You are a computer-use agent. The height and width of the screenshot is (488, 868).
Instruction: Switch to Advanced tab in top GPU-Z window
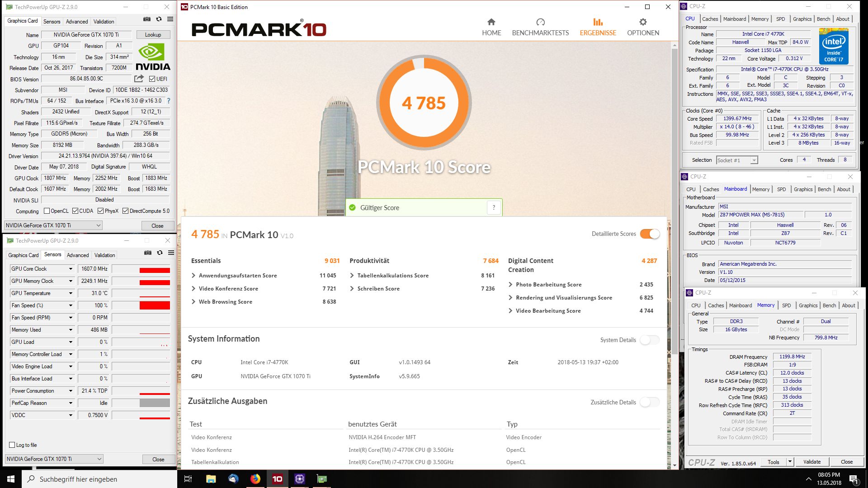77,22
